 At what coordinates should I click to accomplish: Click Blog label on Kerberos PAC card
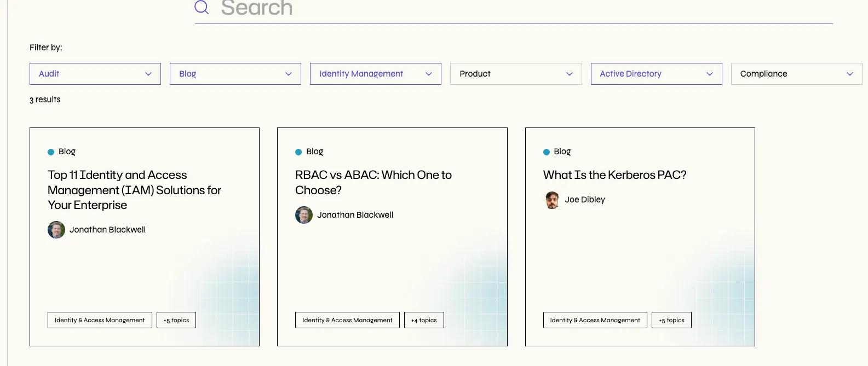(x=562, y=152)
